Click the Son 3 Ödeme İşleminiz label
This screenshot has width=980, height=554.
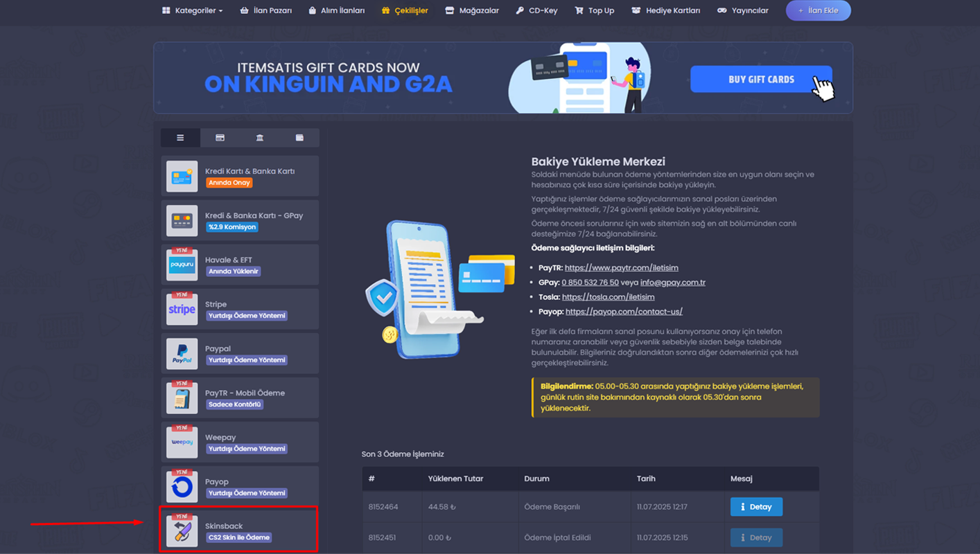click(403, 454)
